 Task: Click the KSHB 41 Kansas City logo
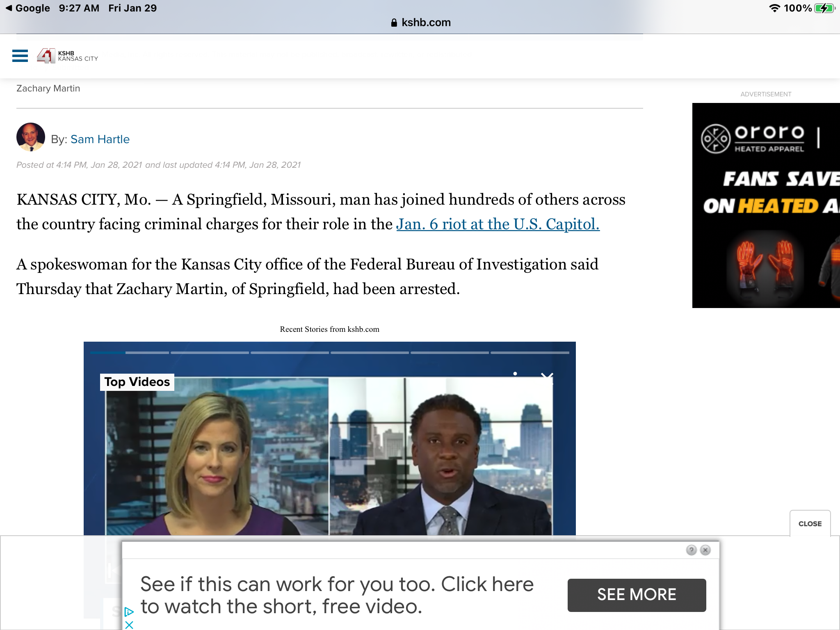68,56
